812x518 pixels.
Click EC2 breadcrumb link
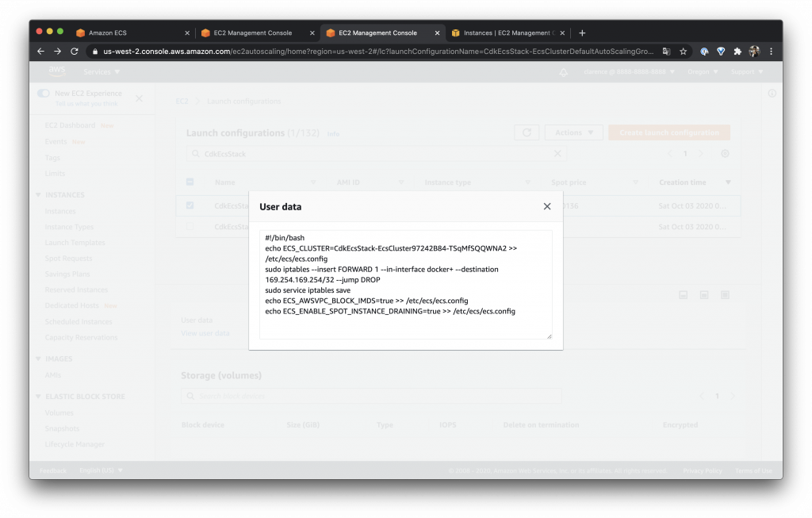pos(182,101)
